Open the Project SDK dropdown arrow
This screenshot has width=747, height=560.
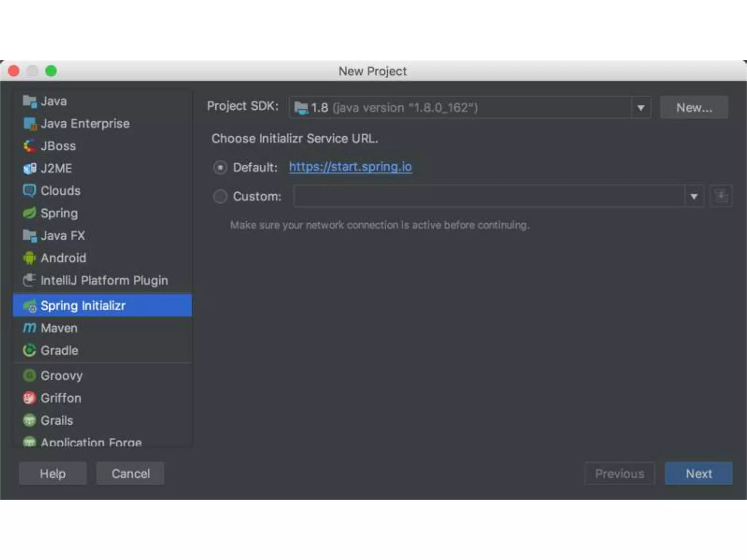pos(640,108)
